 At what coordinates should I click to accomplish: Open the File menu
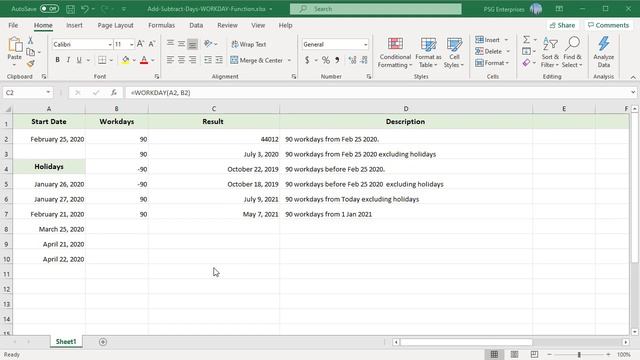point(13,25)
